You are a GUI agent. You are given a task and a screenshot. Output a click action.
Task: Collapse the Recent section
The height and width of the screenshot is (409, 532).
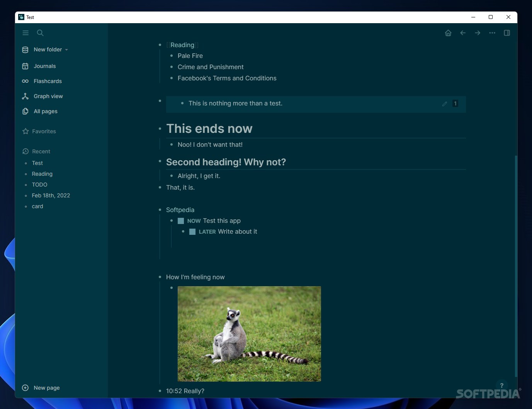pyautogui.click(x=41, y=151)
